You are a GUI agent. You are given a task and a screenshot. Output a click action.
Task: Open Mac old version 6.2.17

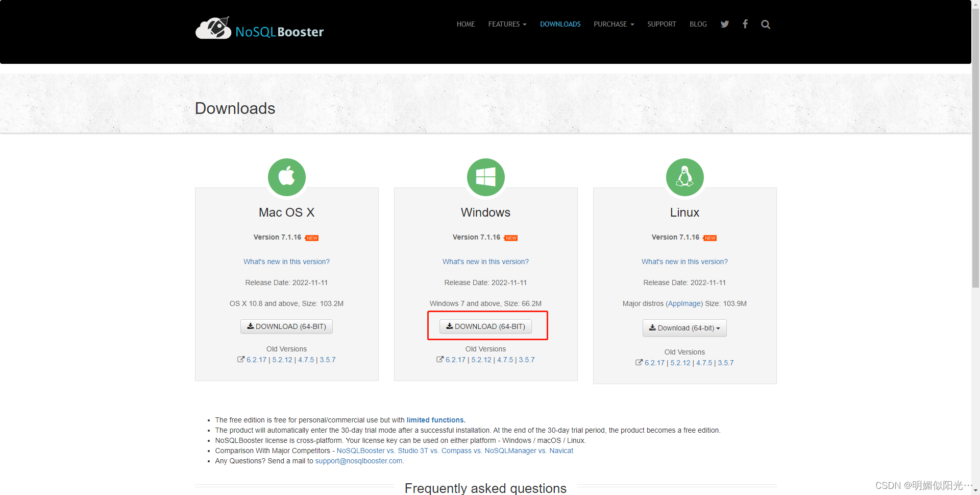(257, 360)
